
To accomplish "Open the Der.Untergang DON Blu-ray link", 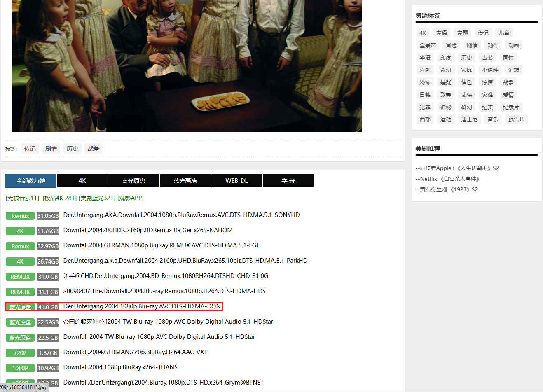I will 142,306.
